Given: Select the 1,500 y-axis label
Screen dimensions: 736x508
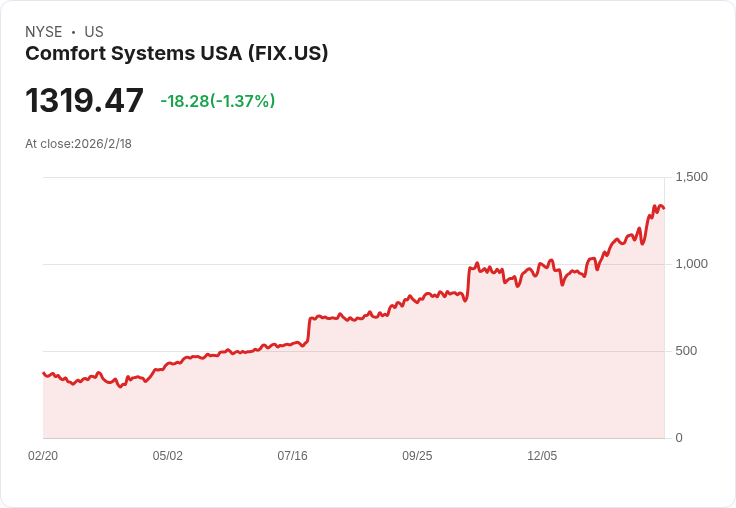Looking at the screenshot, I should pyautogui.click(x=691, y=177).
